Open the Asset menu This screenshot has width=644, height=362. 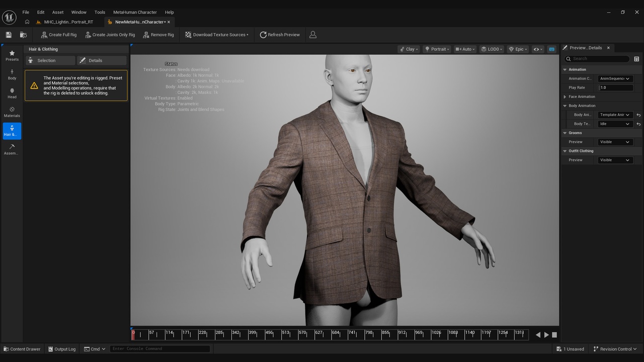[58, 12]
